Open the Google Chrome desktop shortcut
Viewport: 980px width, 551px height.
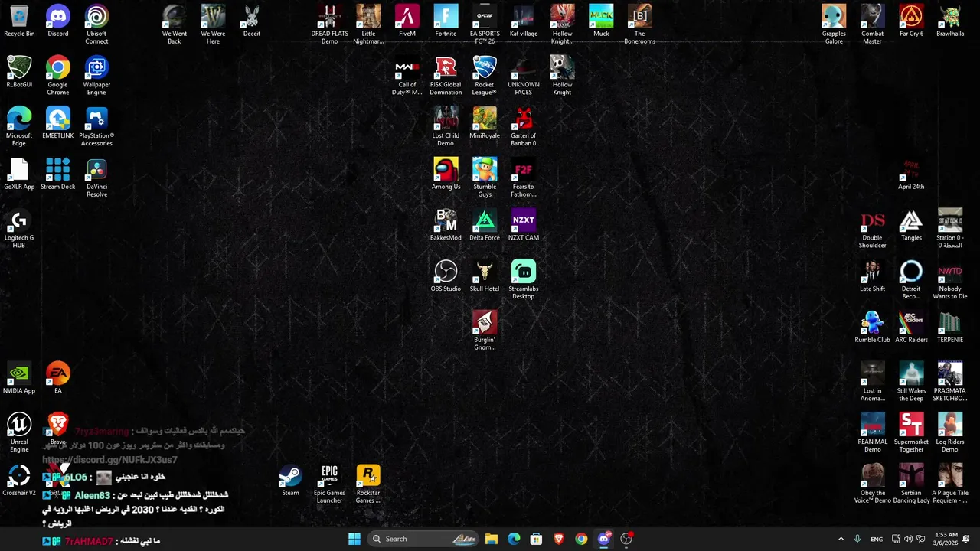58,76
